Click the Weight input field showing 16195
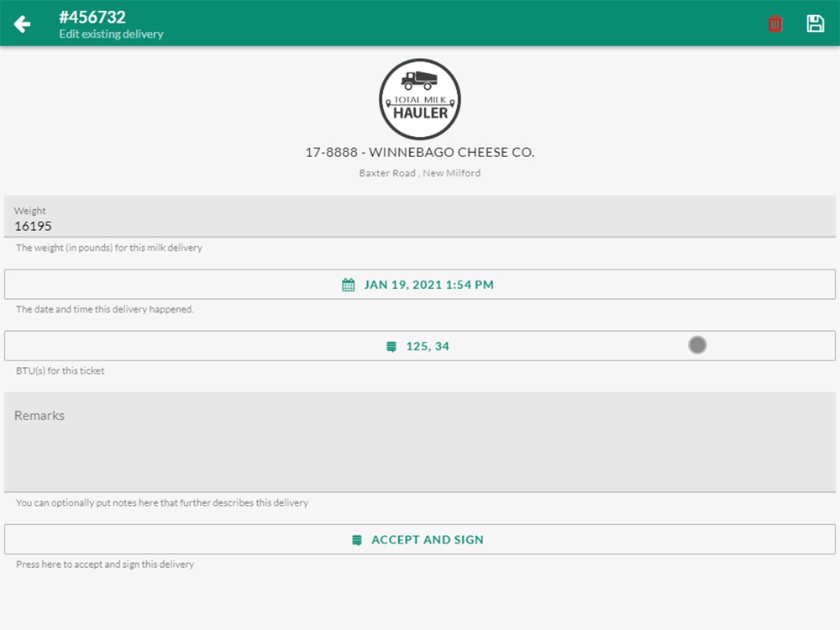Screen dimensions: 840x630 420,217
